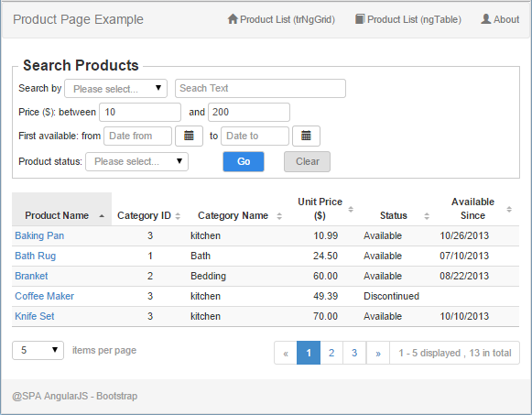The width and height of the screenshot is (532, 415).
Task: Sort by Category ID column arrows
Action: pyautogui.click(x=178, y=216)
